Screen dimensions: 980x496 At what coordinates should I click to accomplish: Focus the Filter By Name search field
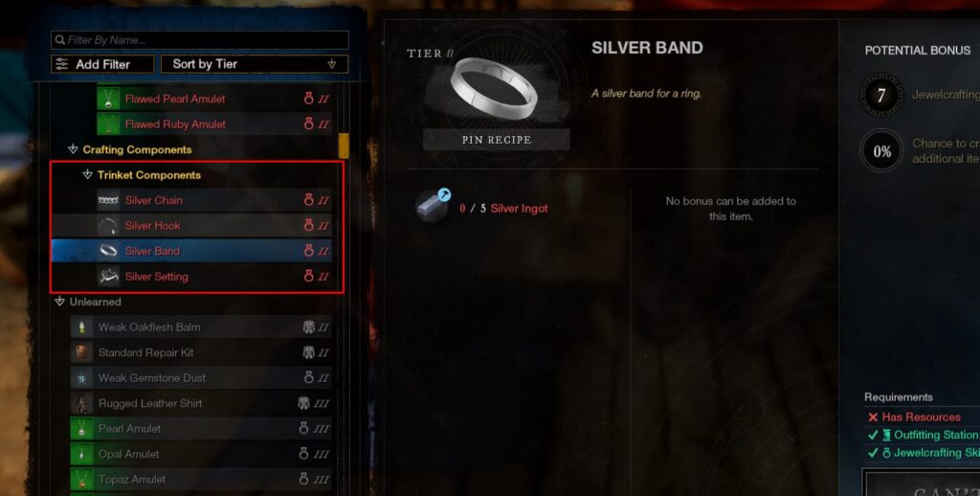(200, 40)
